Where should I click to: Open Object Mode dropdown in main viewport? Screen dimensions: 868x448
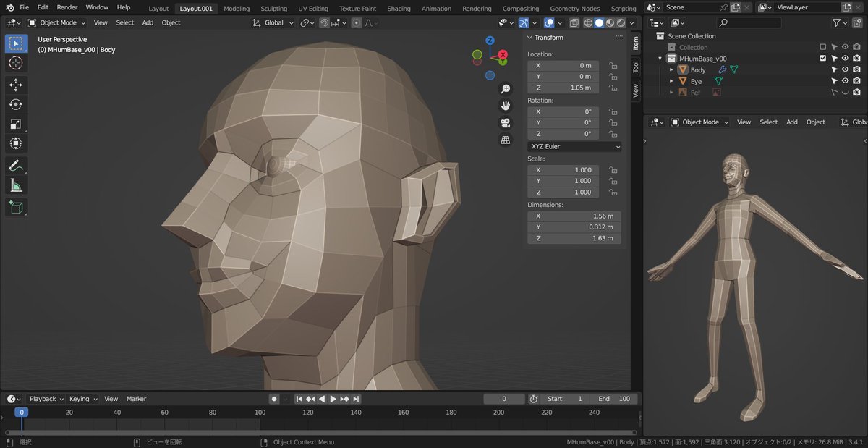pyautogui.click(x=56, y=22)
